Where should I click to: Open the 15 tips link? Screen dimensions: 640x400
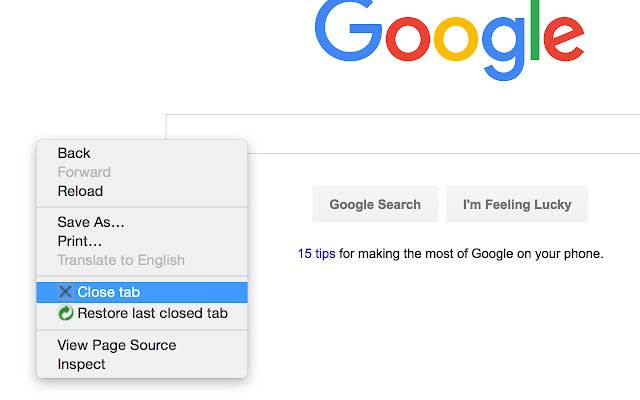click(316, 253)
